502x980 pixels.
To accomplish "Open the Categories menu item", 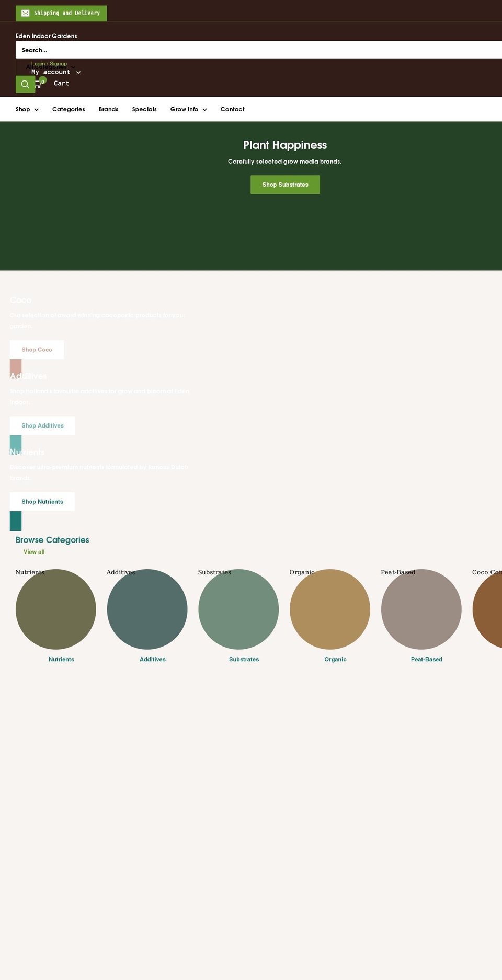I will click(x=69, y=109).
